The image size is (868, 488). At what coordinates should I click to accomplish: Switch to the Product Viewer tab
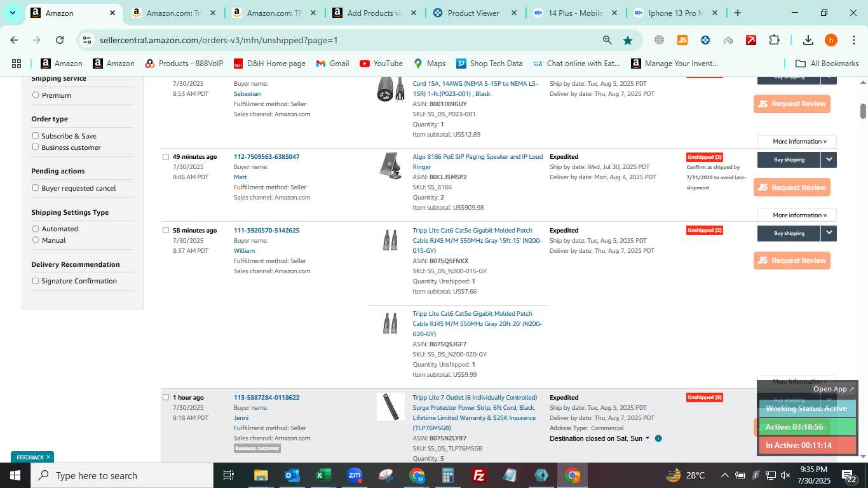pyautogui.click(x=474, y=13)
